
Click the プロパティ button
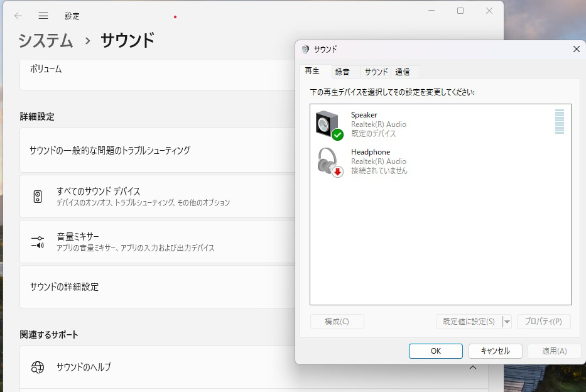pos(543,322)
